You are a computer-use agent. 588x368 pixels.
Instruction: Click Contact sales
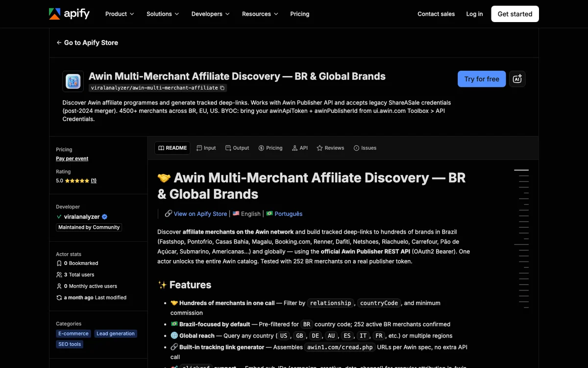[436, 14]
